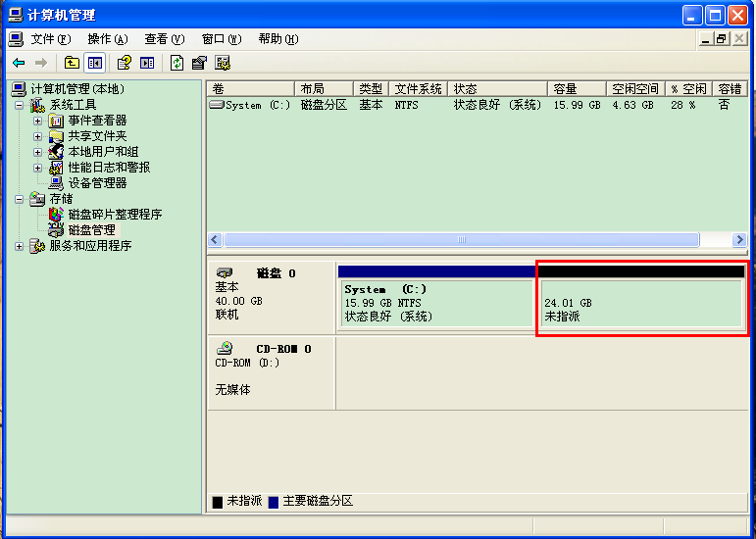
Task: Click the 事件查看器 icon in tree
Action: coord(56,121)
